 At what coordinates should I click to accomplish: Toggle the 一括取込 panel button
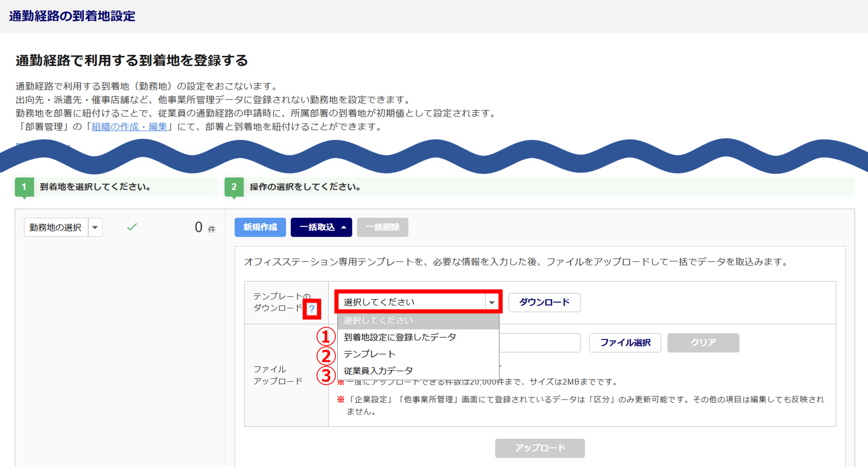pyautogui.click(x=321, y=227)
